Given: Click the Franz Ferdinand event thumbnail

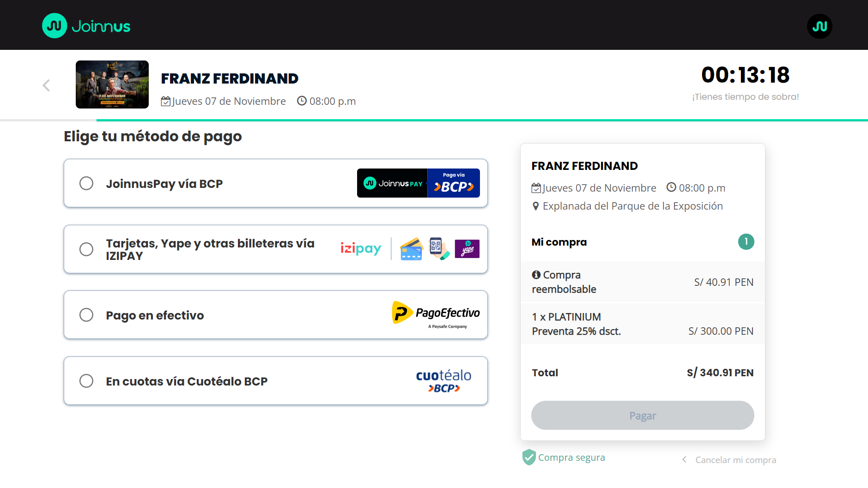Looking at the screenshot, I should (112, 84).
